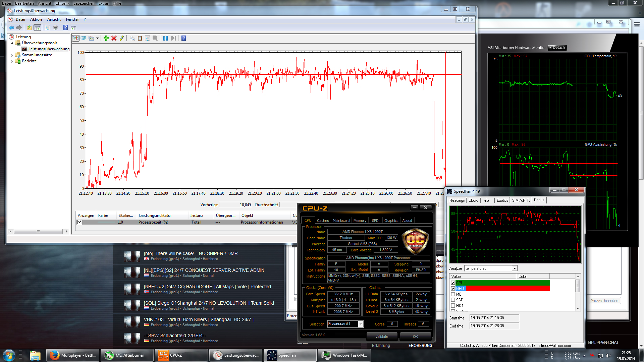Open the S.M.A.R.T. tab in SpeedFan
The image size is (644, 362).
pos(521,200)
